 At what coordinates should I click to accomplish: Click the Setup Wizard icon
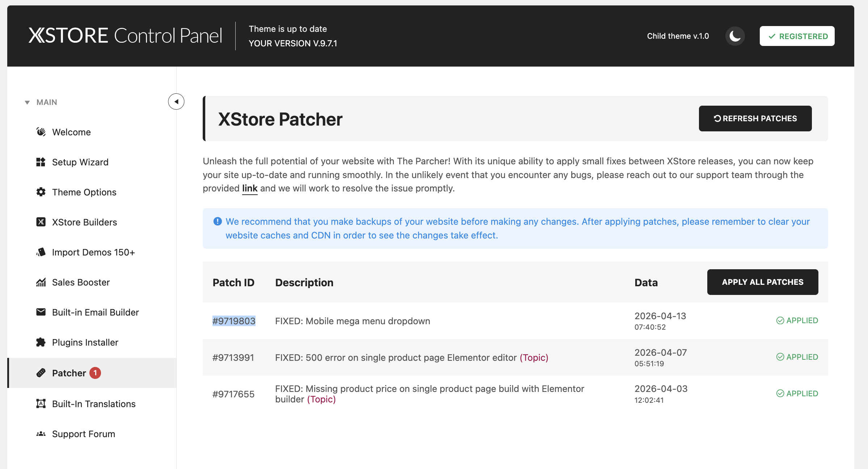[x=41, y=162]
